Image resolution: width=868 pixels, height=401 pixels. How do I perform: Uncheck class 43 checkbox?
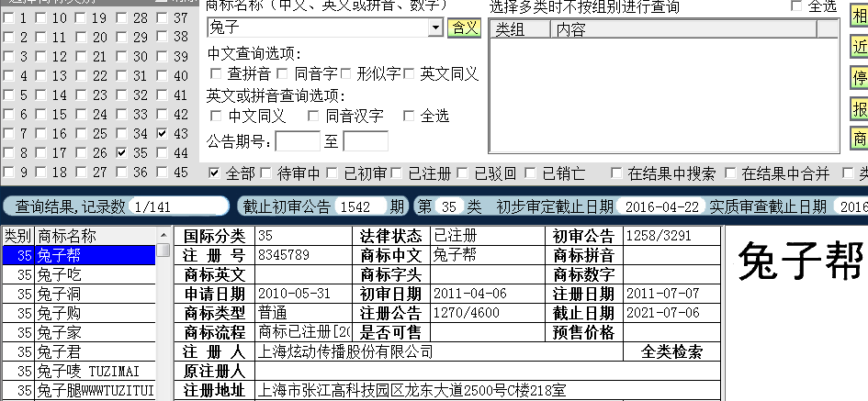[162, 133]
